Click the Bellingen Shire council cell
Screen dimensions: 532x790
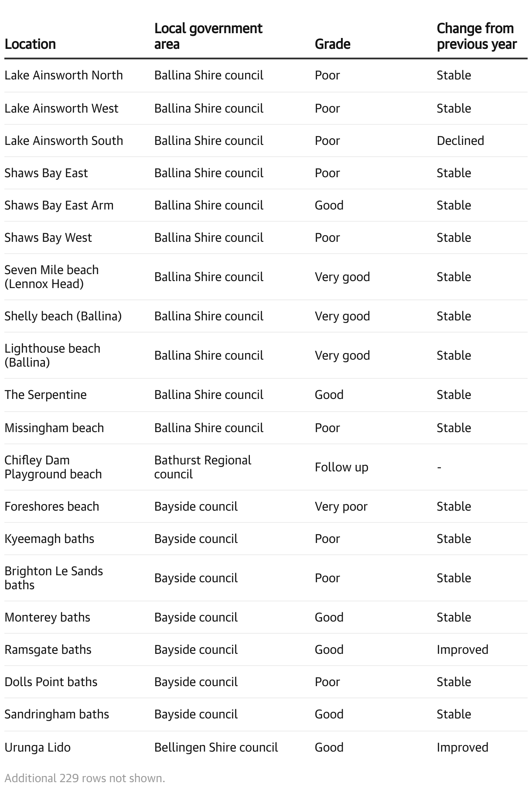216,748
